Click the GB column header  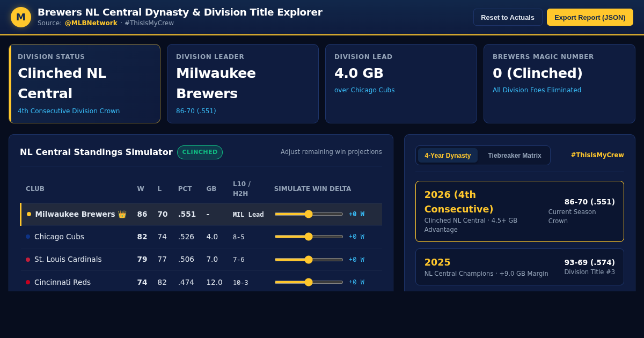[211, 189]
